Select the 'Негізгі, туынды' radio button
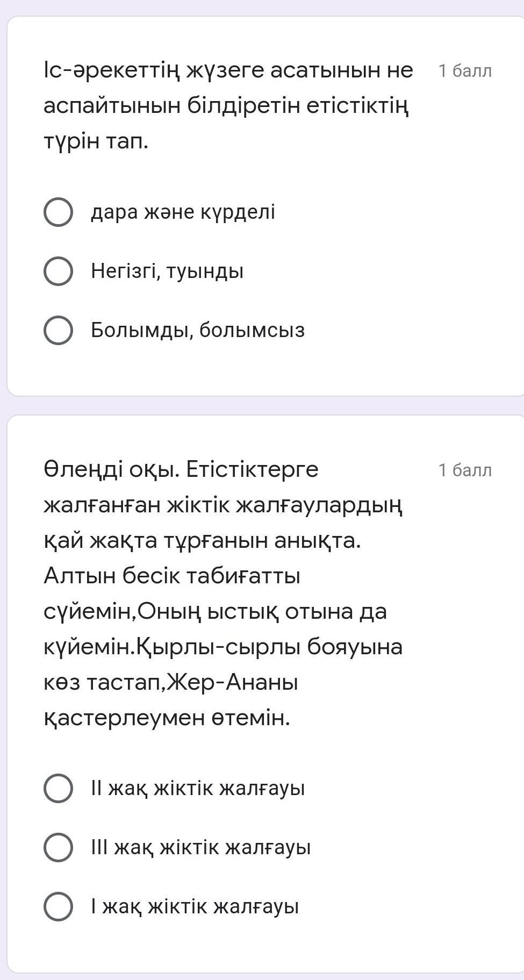Screen dimensions: 524x980 pos(58,271)
